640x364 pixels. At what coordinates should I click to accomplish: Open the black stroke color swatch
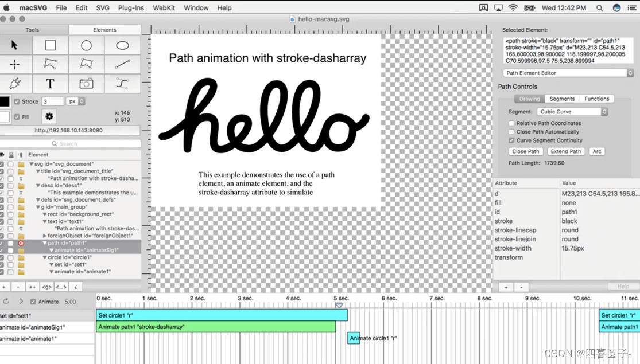tap(5, 101)
